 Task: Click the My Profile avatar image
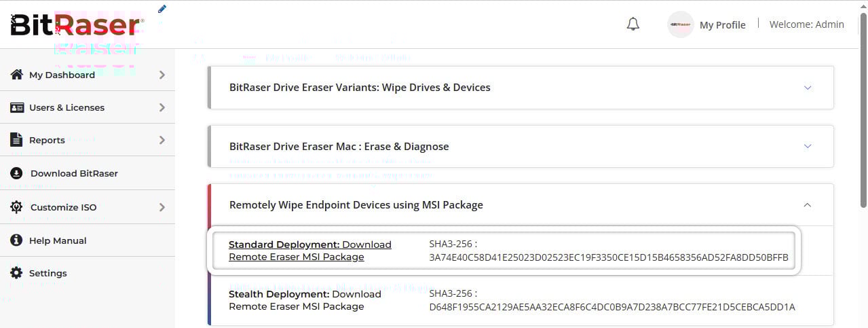tap(681, 24)
